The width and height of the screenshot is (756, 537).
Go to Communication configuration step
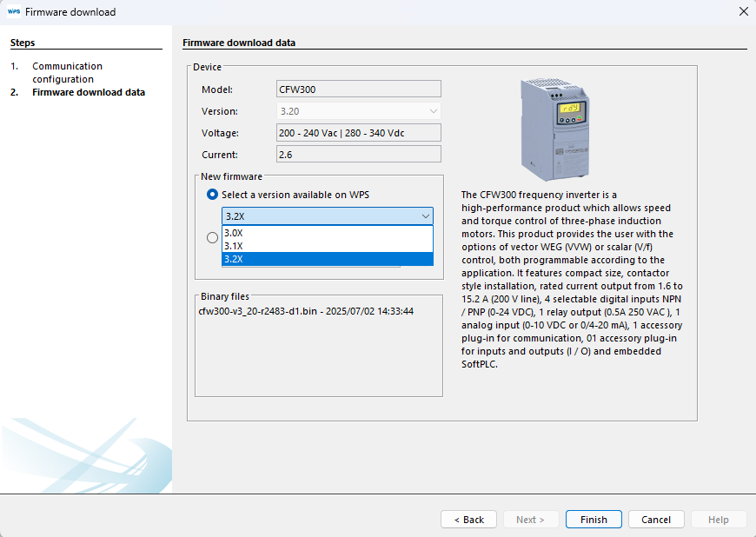click(x=68, y=72)
